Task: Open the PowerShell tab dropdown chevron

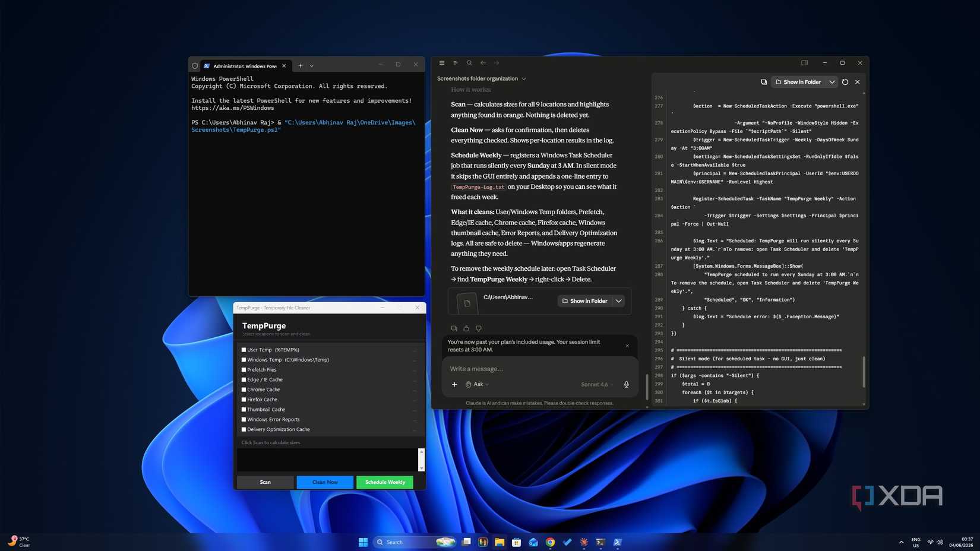Action: pos(312,66)
